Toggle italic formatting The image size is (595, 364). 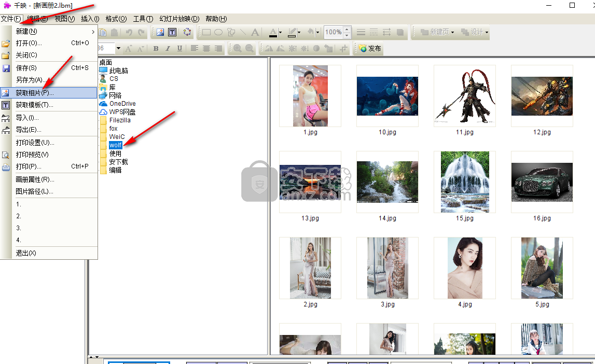[168, 49]
